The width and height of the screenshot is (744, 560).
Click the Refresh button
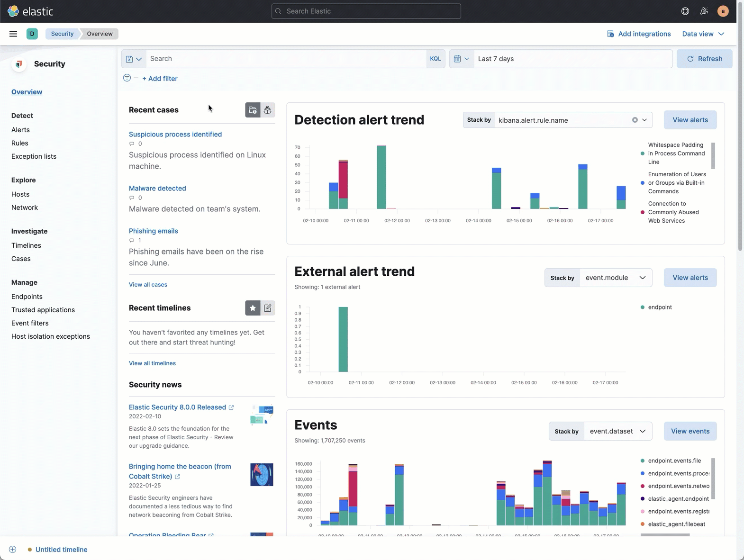tap(704, 59)
